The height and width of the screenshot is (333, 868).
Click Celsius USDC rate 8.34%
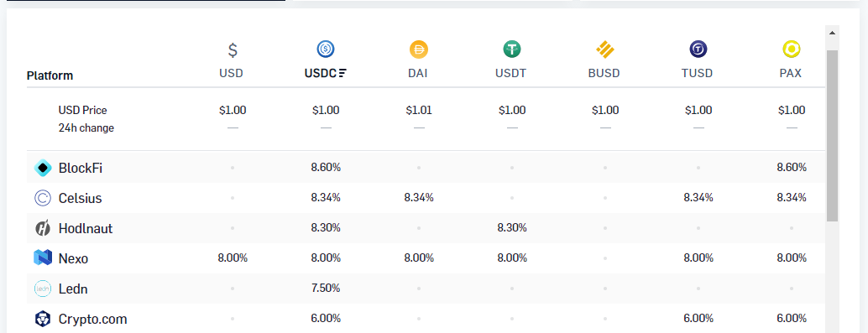[326, 197]
